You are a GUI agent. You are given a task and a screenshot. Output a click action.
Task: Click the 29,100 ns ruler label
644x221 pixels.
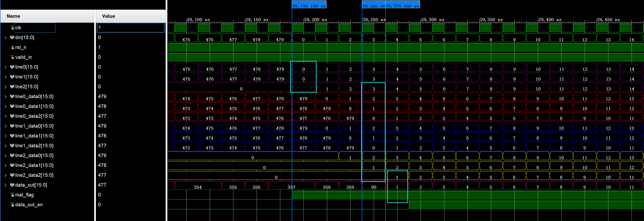pos(198,19)
